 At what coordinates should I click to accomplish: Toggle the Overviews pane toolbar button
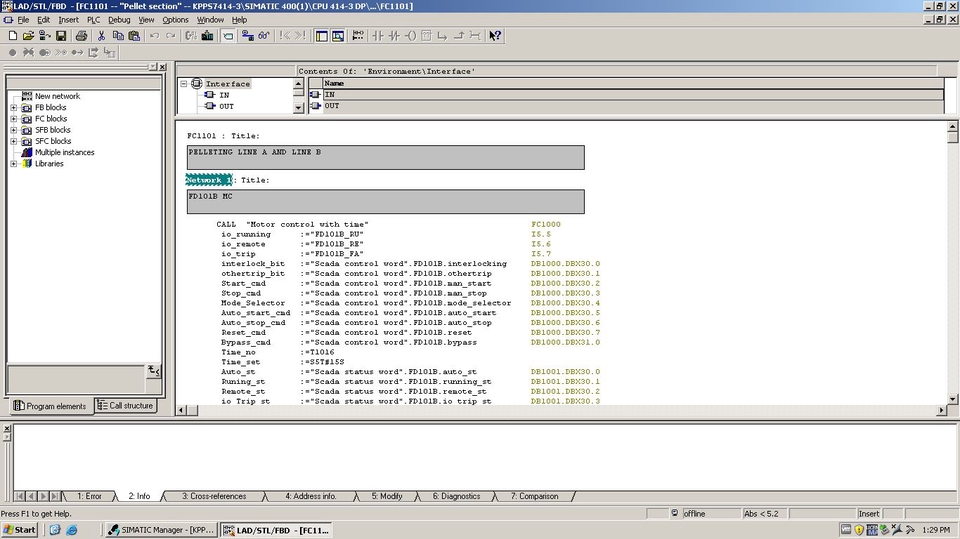click(322, 36)
